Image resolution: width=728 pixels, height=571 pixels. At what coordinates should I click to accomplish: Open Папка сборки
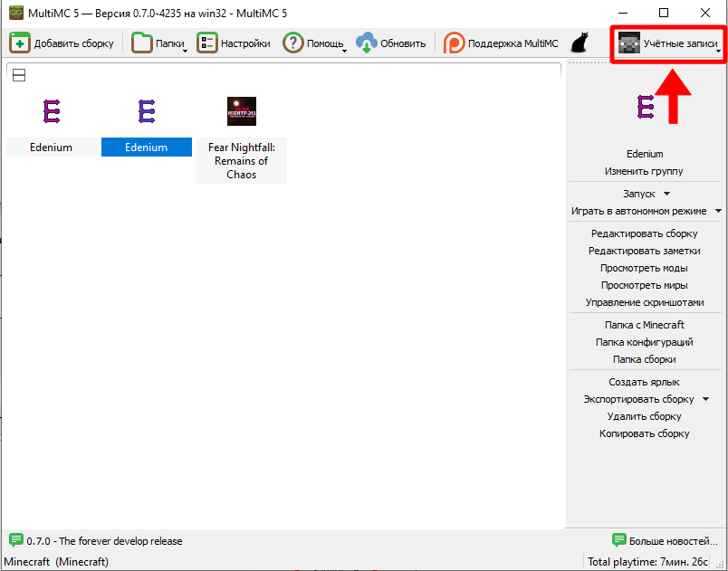[645, 359]
